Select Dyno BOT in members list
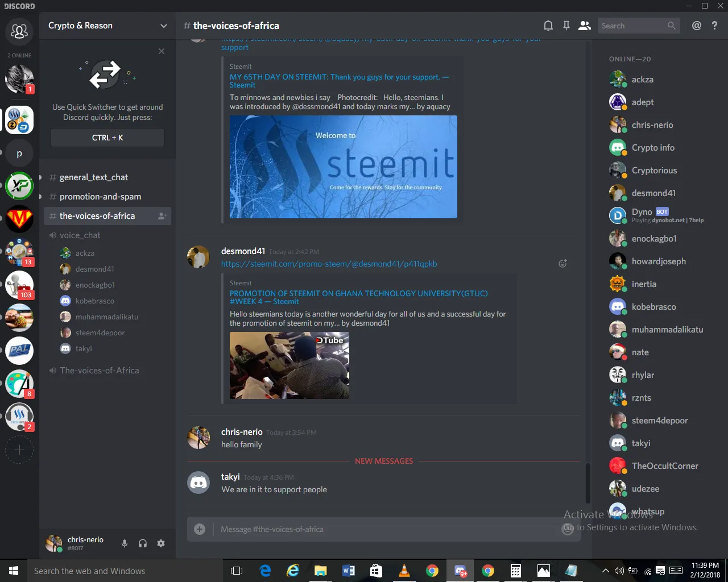Image resolution: width=728 pixels, height=582 pixels. point(657,215)
